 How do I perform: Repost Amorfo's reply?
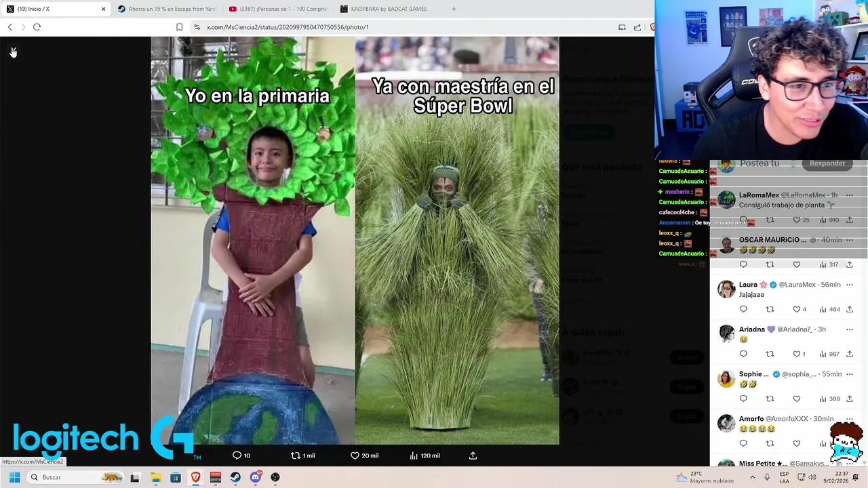(x=770, y=443)
